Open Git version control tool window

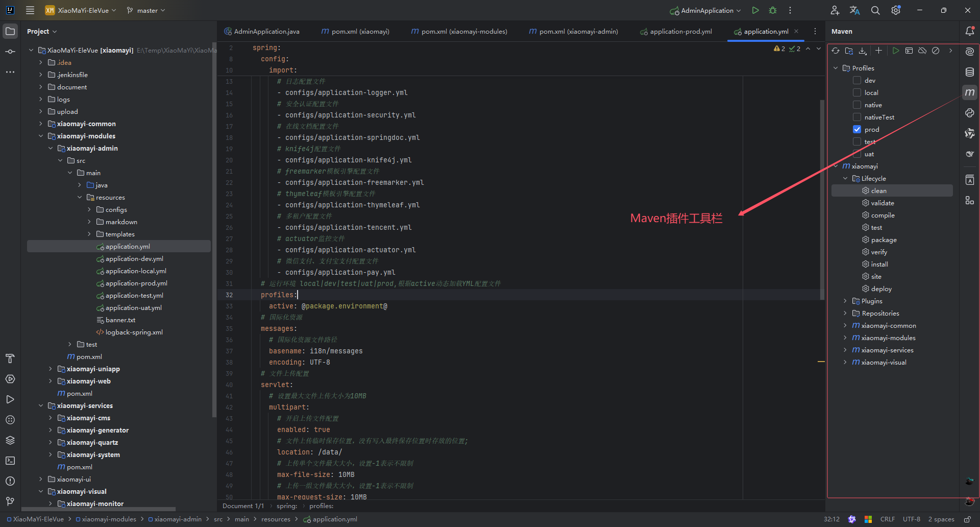[10, 501]
